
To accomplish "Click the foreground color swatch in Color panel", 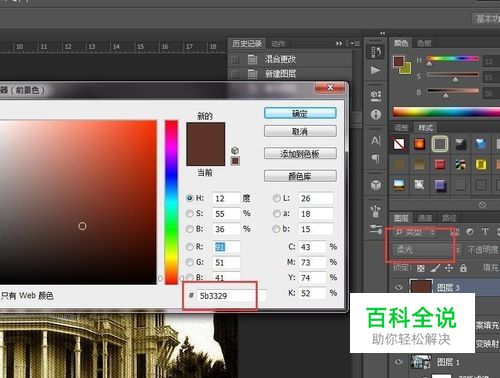I will pyautogui.click(x=399, y=62).
